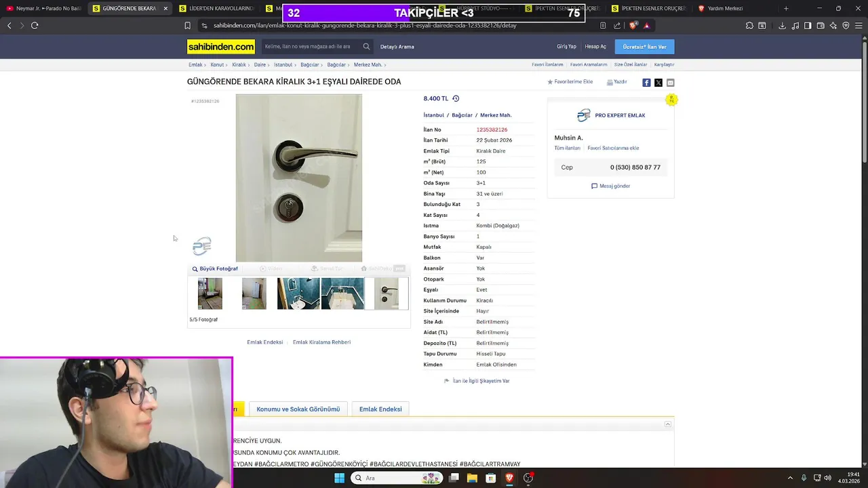Click the Brave browser taskbar icon

(509, 478)
